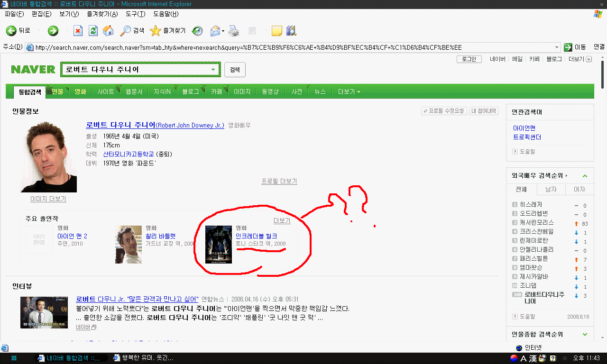Click the green Forward arrow icon

click(53, 31)
